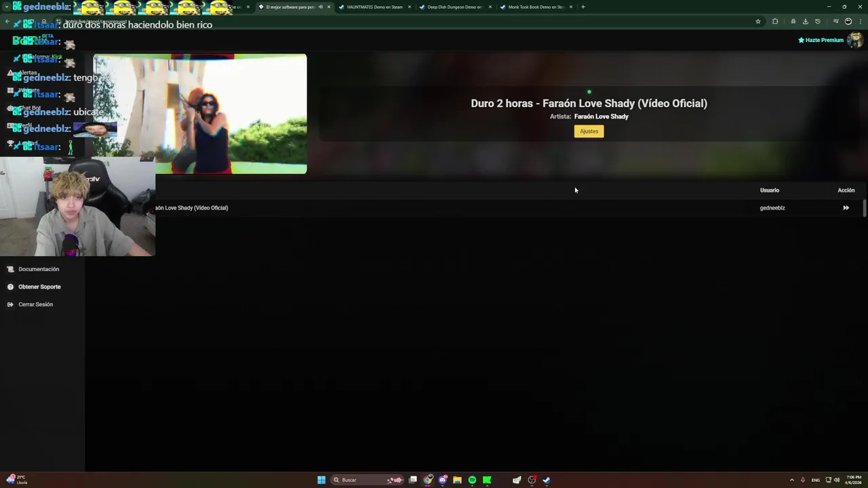Click username gedneeblz in the queue row
Image resolution: width=868 pixels, height=488 pixels.
tap(772, 208)
